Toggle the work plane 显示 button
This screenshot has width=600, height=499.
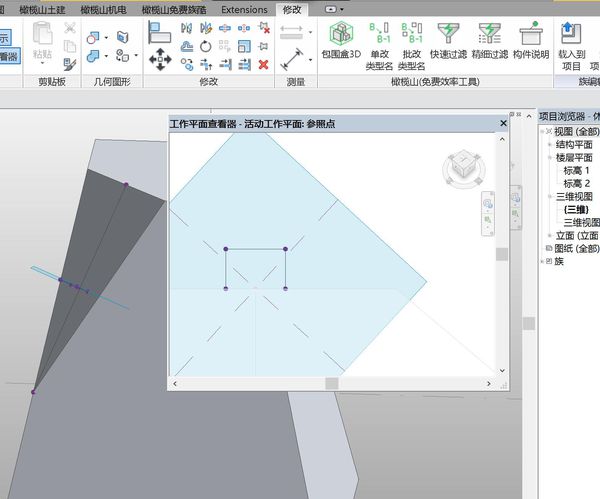pyautogui.click(x=4, y=38)
